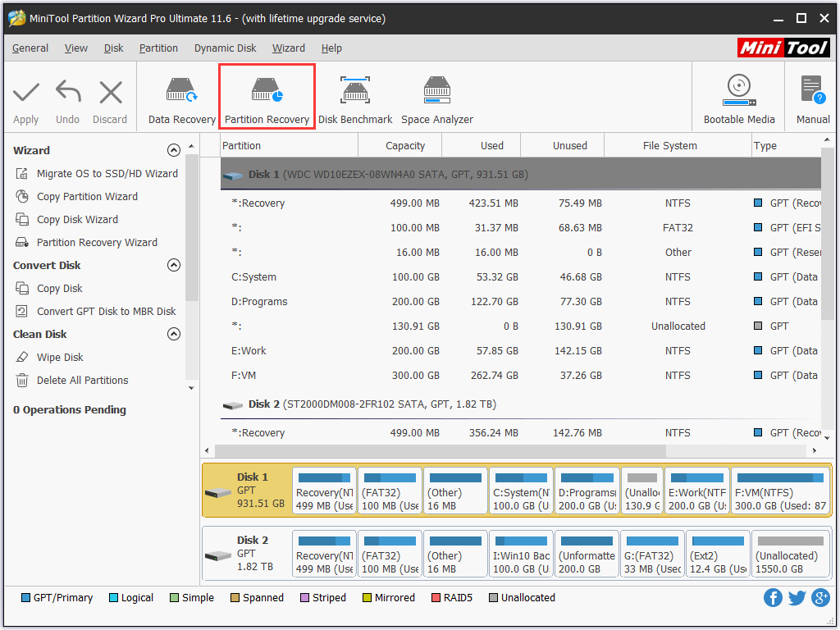Click the Copy Disk Wizard icon

click(22, 220)
